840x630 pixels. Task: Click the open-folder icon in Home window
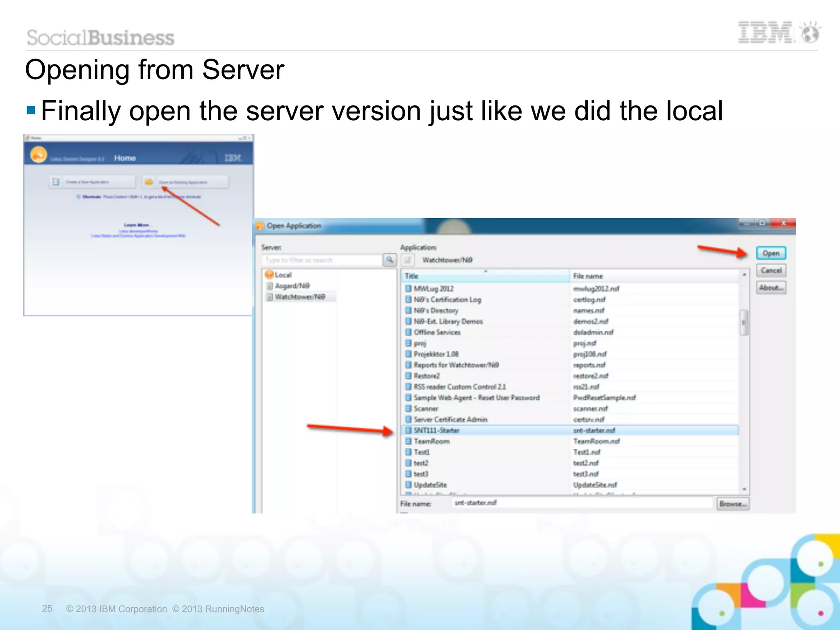[149, 181]
